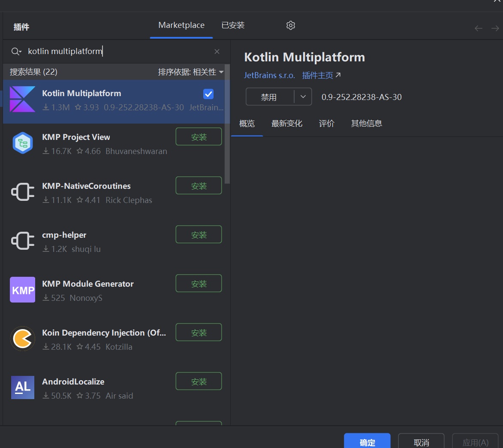This screenshot has height=448, width=503.
Task: Click the Bhuvaneshwaran author text
Action: click(136, 151)
